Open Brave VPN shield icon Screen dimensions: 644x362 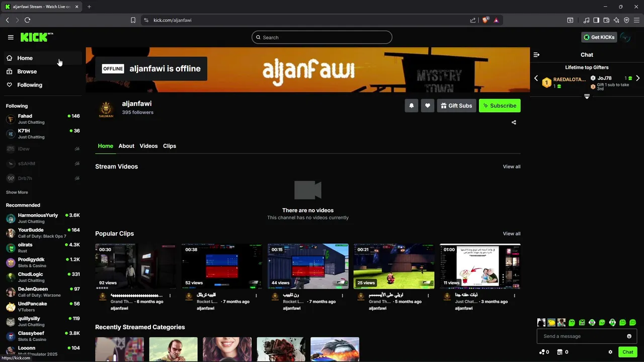(626, 20)
